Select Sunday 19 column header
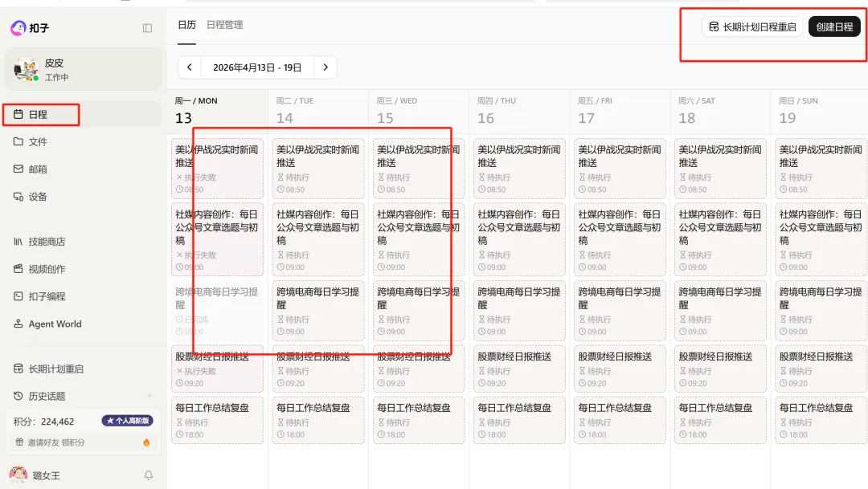Image resolution: width=868 pixels, height=489 pixels. (x=821, y=111)
